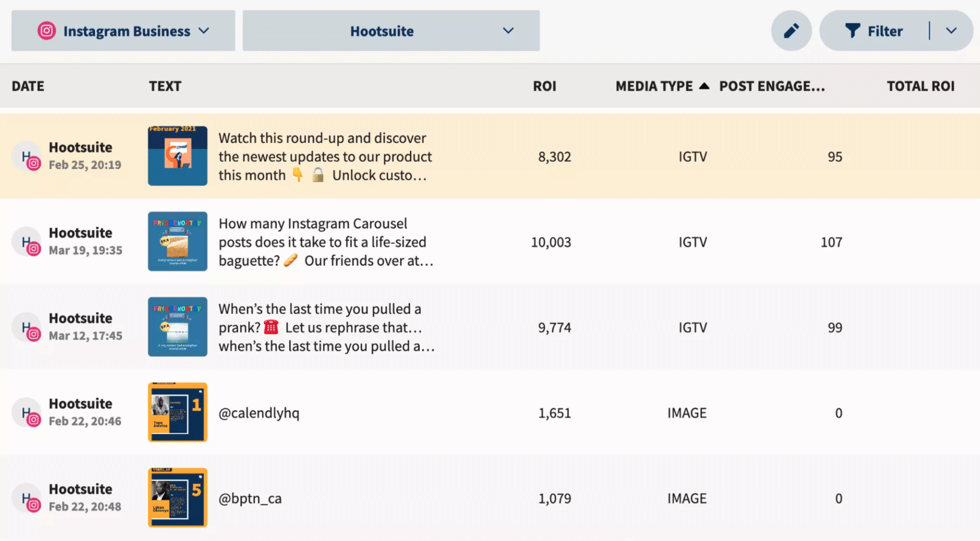Viewport: 980px width, 541px height.
Task: Click the TEXT column header
Action: 165,86
